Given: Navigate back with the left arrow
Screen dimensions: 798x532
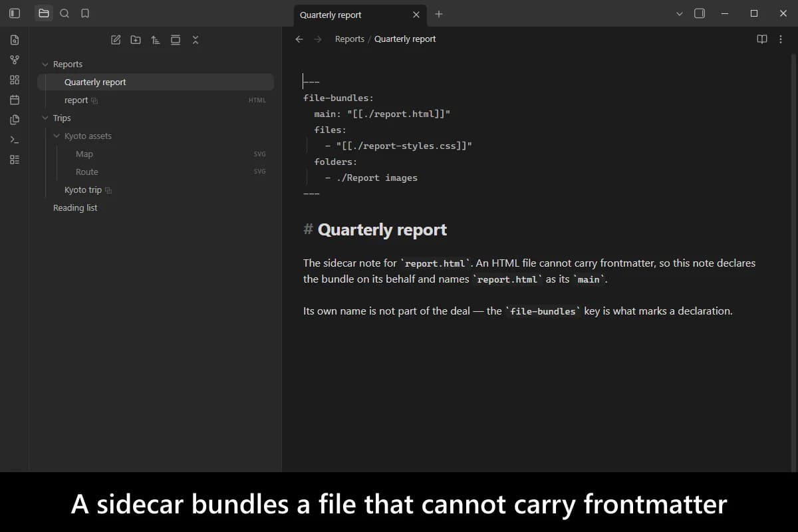Looking at the screenshot, I should [299, 39].
